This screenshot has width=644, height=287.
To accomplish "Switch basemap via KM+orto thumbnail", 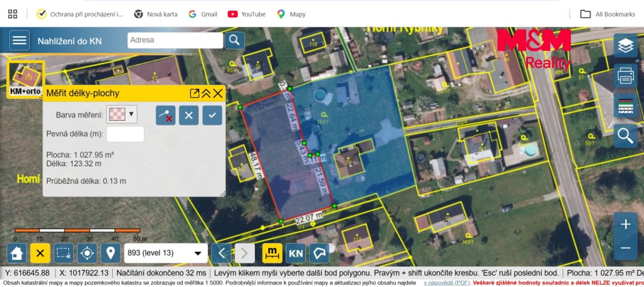I will tap(25, 79).
